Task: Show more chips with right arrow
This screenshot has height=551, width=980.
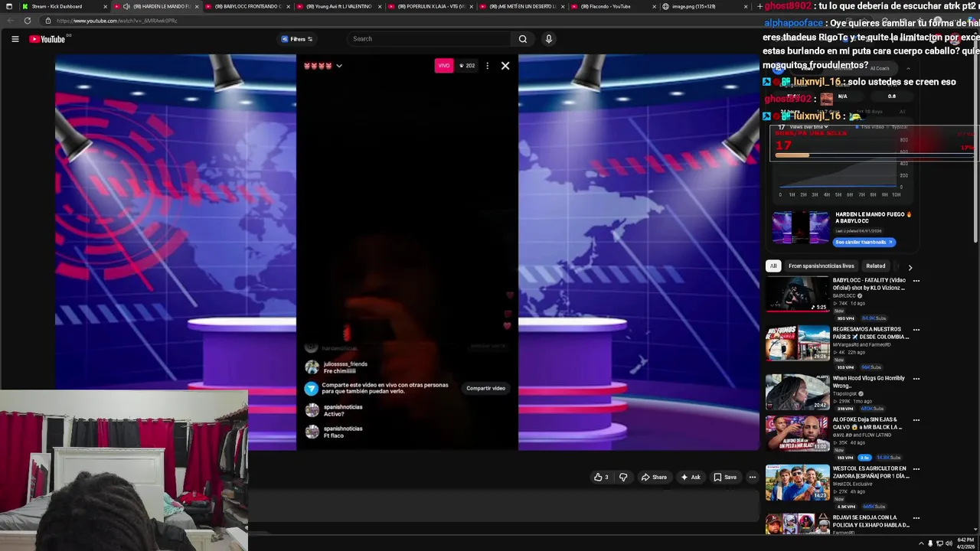Action: pos(910,267)
